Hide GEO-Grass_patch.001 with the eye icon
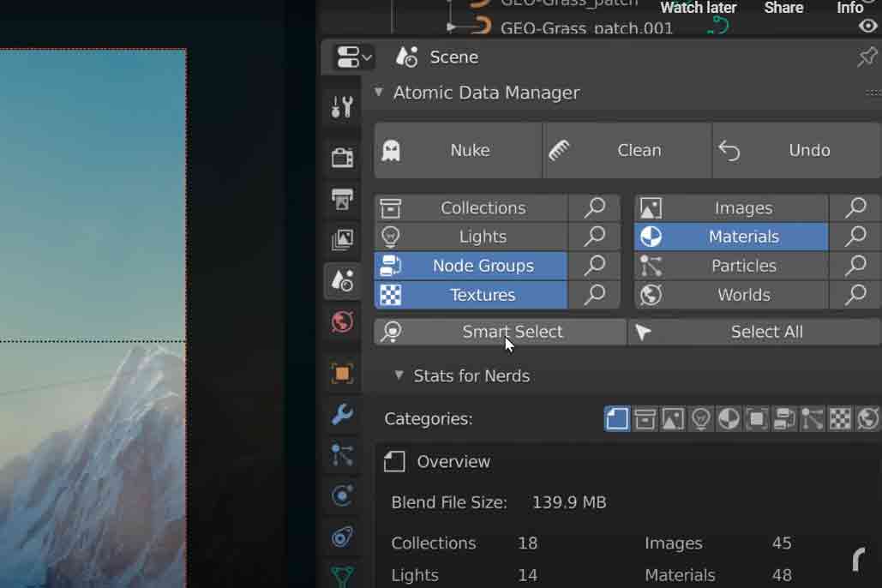The image size is (882, 588). [867, 27]
